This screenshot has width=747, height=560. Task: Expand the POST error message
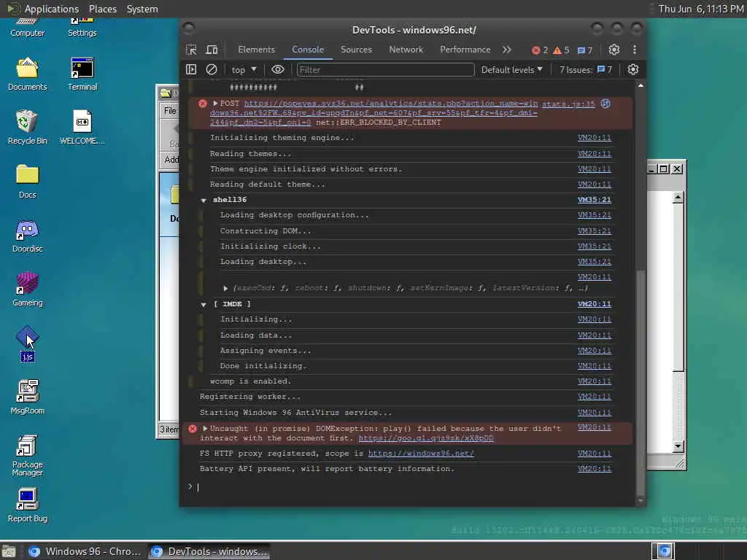(x=215, y=104)
